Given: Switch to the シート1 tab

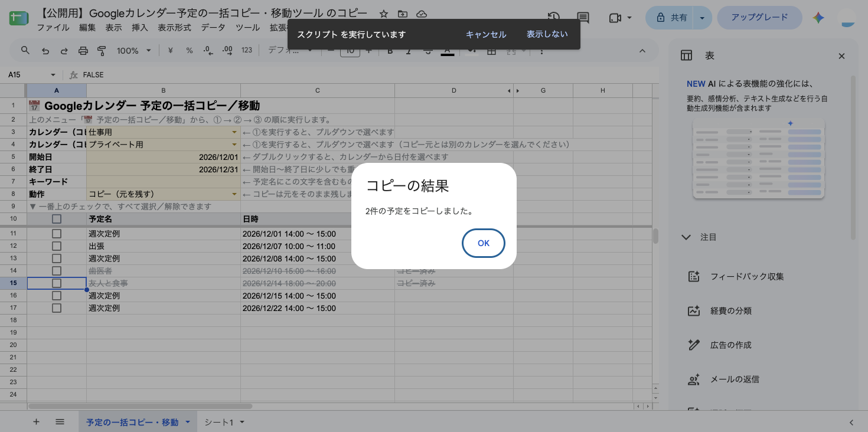Looking at the screenshot, I should coord(219,422).
